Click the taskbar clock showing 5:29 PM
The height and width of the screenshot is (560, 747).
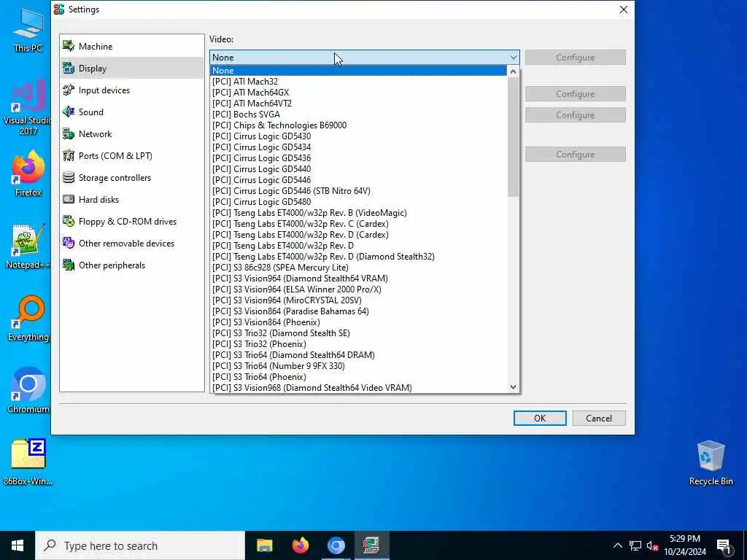(x=684, y=545)
